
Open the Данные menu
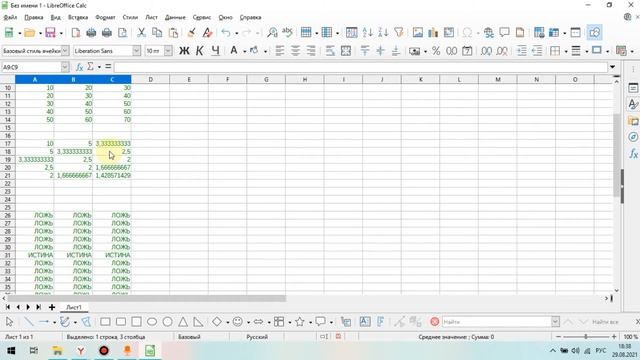(x=175, y=17)
